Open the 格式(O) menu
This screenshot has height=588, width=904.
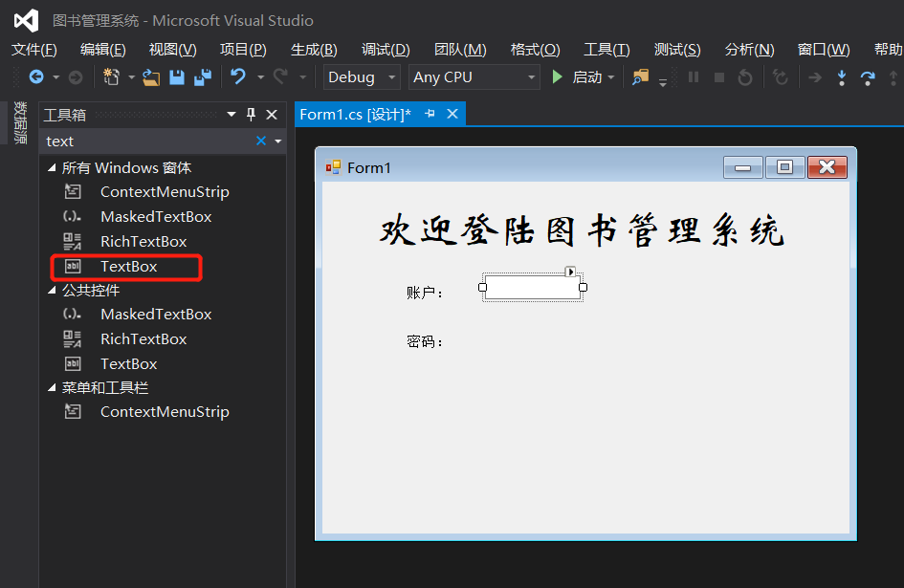click(x=535, y=50)
